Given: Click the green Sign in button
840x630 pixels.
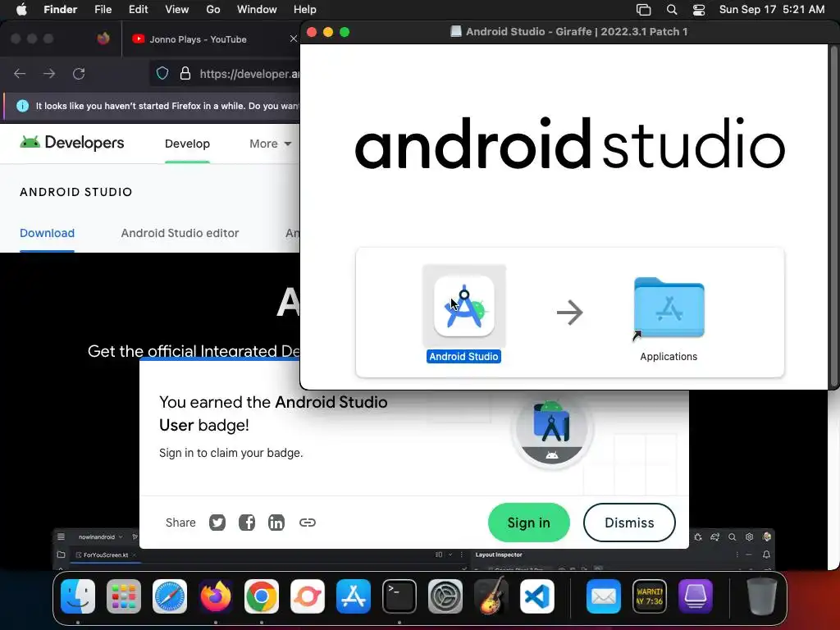Looking at the screenshot, I should point(529,523).
